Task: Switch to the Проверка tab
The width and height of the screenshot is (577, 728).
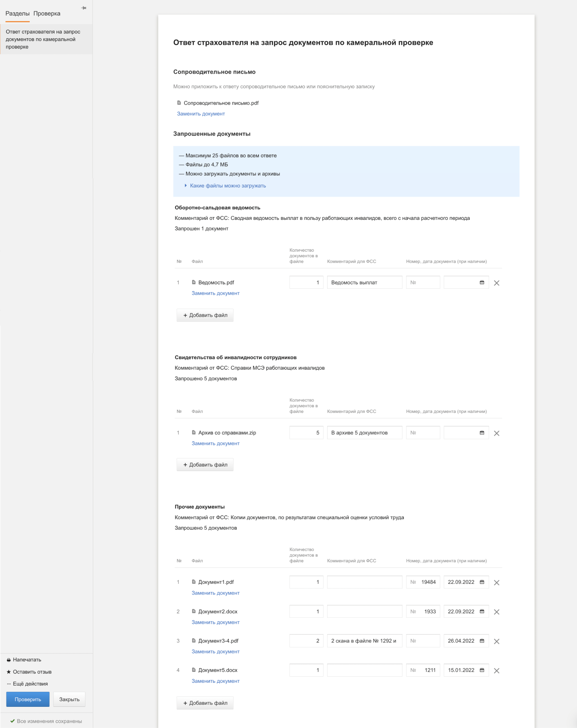Action: 47,13
